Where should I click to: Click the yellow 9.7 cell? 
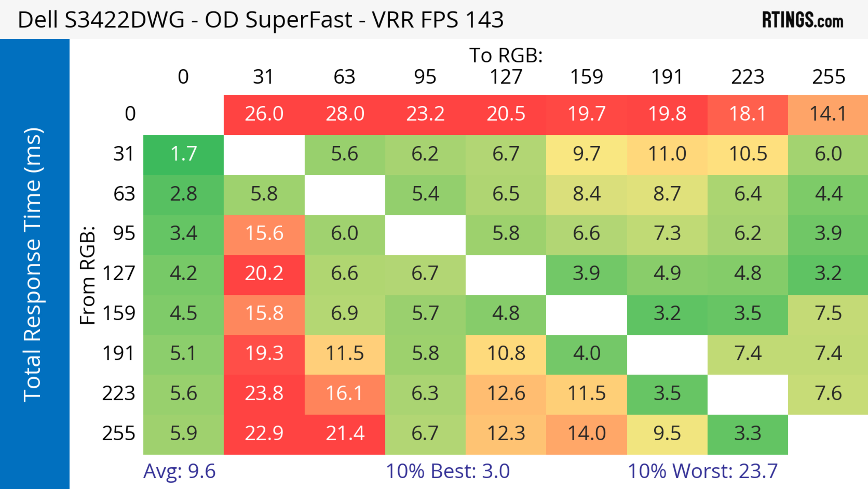coord(586,154)
